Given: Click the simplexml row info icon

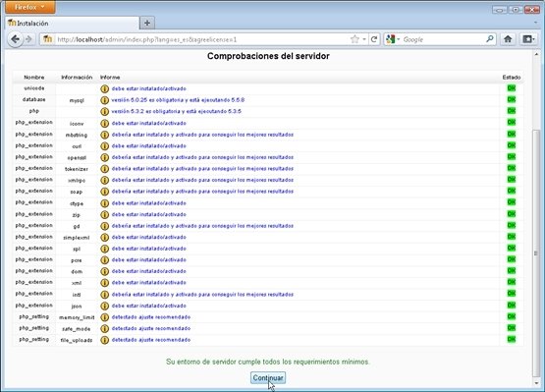Looking at the screenshot, I should pyautogui.click(x=105, y=237).
